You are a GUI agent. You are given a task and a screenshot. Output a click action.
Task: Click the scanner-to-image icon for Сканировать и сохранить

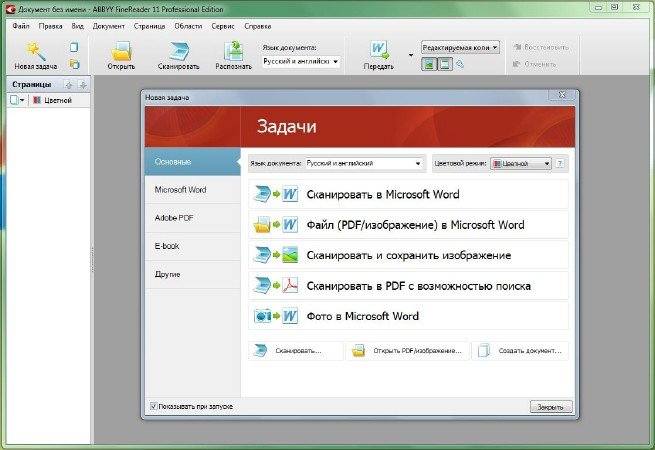click(276, 255)
